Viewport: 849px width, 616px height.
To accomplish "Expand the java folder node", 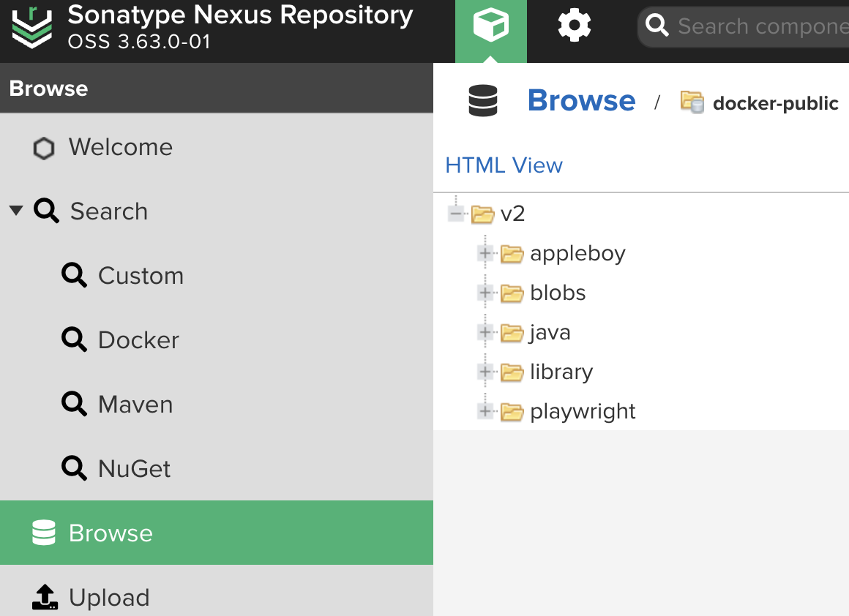I will (x=485, y=332).
